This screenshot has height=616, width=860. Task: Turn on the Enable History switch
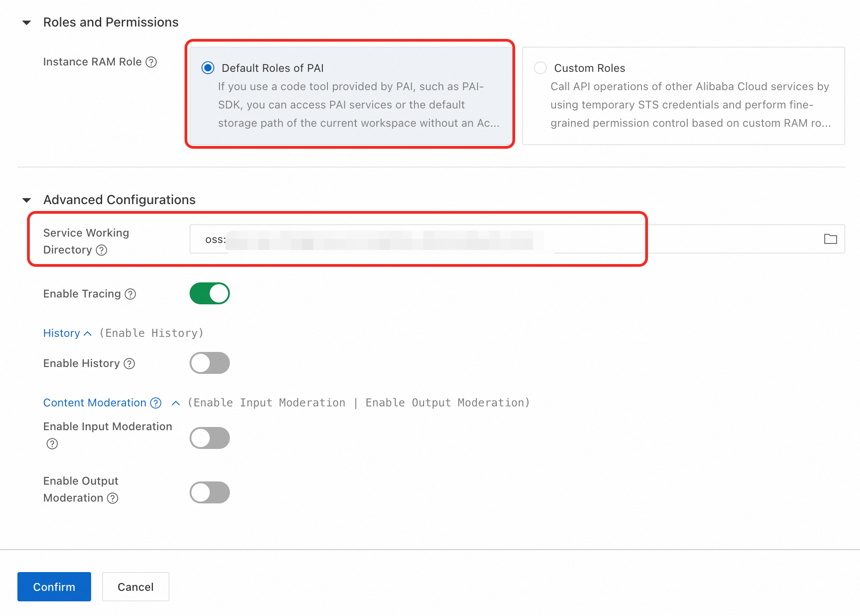click(x=210, y=363)
